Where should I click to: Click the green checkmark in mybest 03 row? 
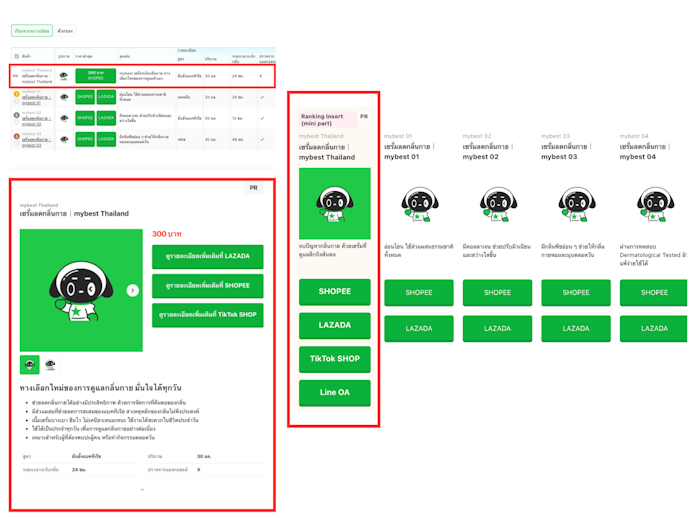[262, 139]
